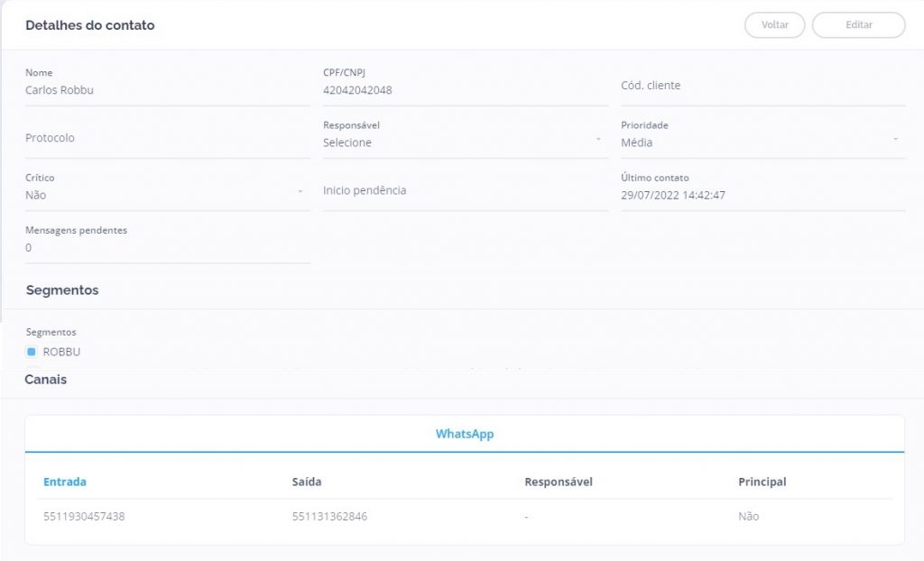The width and height of the screenshot is (924, 561).
Task: Select the WhatsApp channel tab
Action: click(465, 434)
